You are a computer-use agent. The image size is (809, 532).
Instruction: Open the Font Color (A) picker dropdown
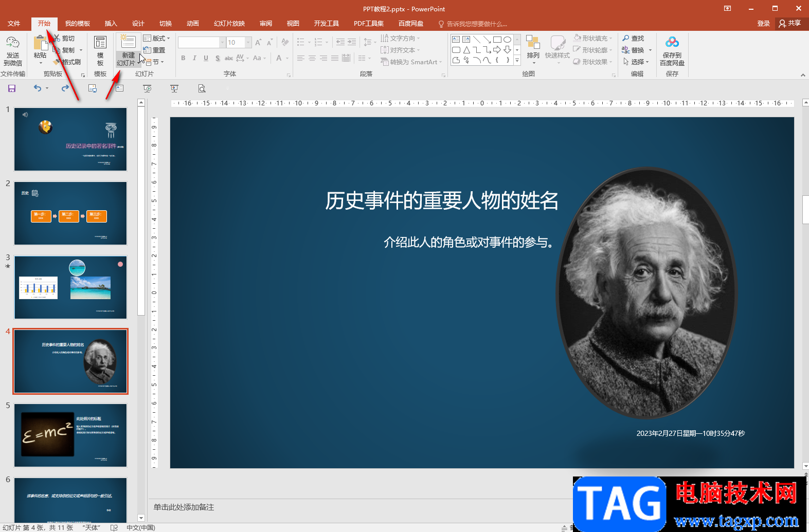coord(288,58)
